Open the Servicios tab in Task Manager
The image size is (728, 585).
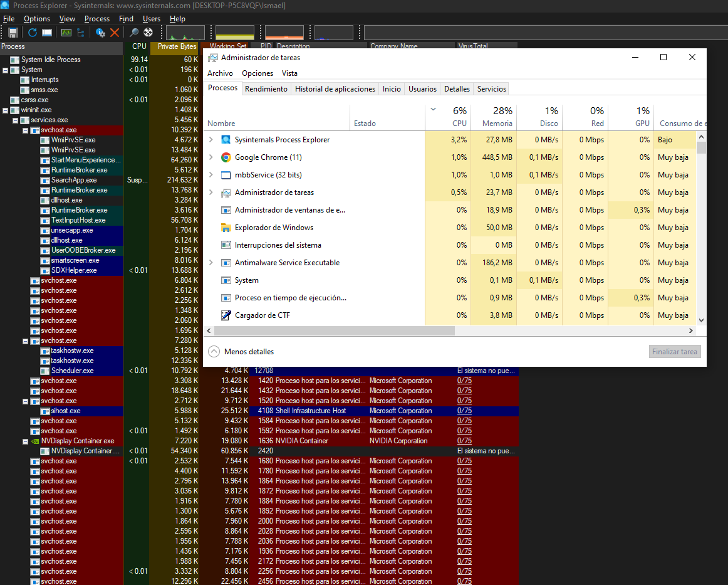click(491, 89)
